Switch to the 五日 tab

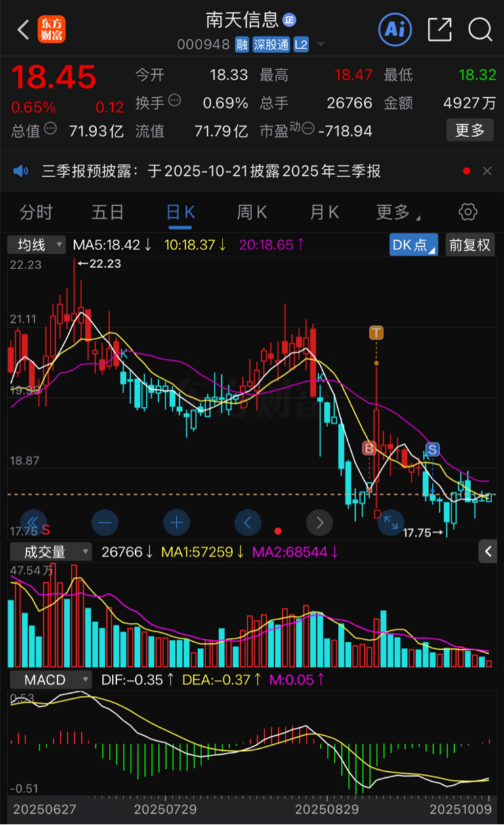[108, 212]
